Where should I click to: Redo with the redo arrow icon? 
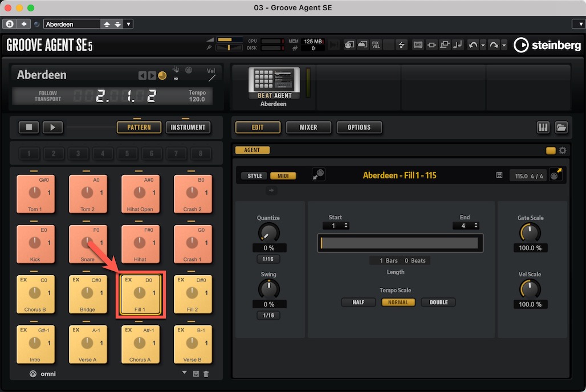(494, 45)
